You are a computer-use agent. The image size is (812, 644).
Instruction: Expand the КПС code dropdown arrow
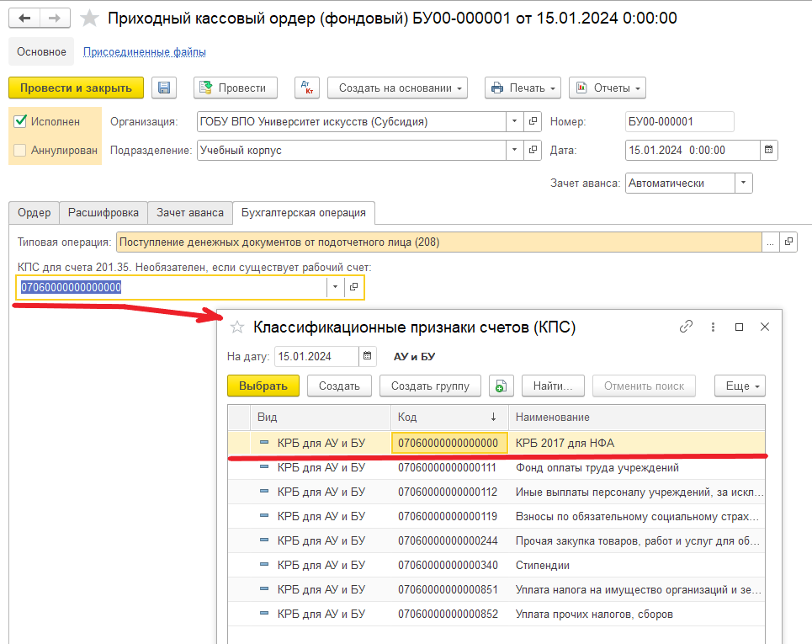(335, 287)
